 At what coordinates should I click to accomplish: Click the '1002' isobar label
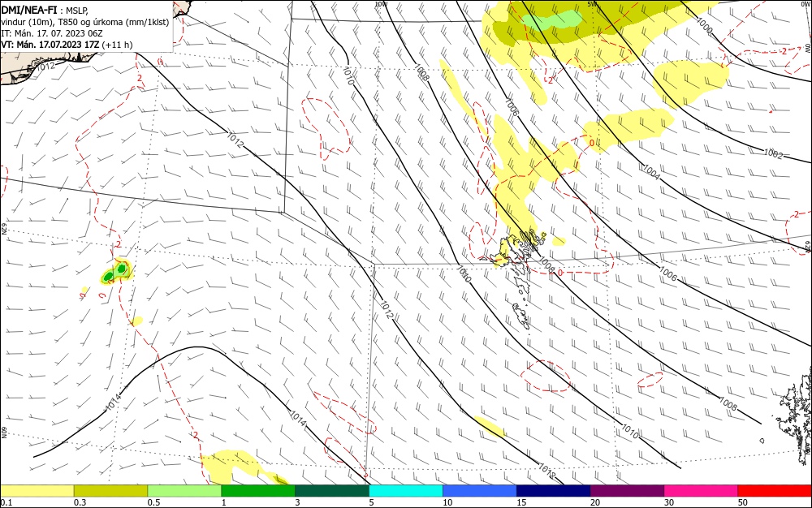point(773,153)
